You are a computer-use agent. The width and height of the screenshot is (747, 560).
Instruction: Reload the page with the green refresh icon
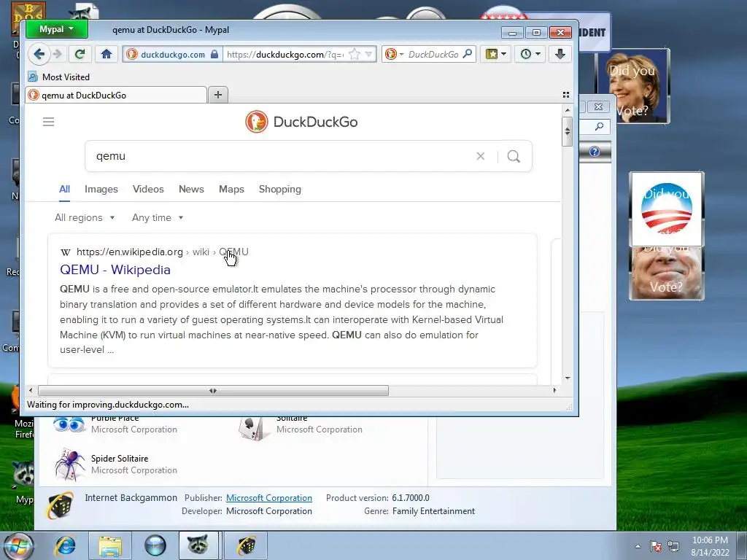tap(80, 54)
